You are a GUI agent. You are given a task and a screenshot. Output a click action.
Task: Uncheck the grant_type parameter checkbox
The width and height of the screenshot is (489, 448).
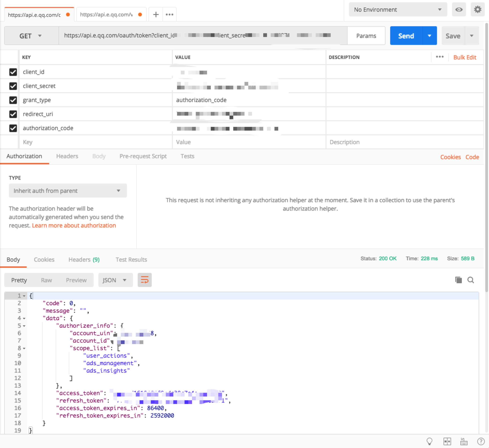click(13, 100)
